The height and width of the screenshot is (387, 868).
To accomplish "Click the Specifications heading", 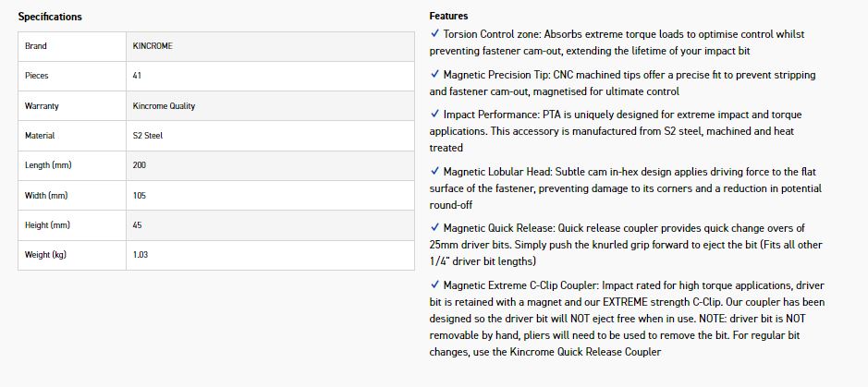I will (x=50, y=17).
